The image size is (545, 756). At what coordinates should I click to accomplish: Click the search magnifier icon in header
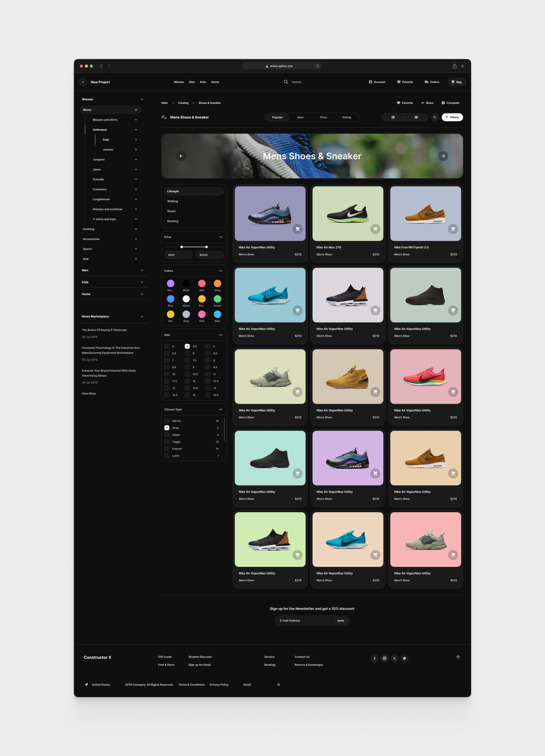(x=286, y=82)
